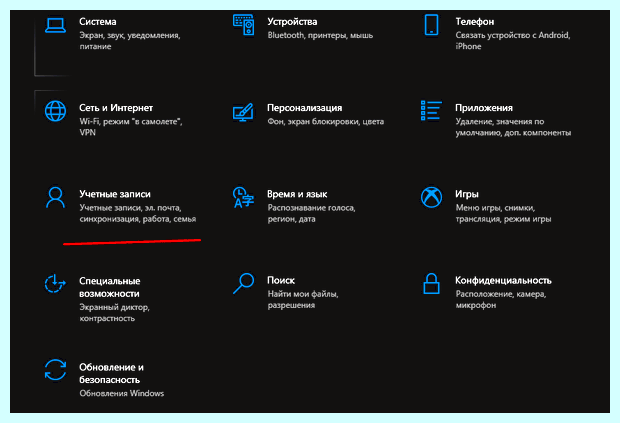Open the Телефон settings title
The width and height of the screenshot is (620, 423).
[x=474, y=22]
